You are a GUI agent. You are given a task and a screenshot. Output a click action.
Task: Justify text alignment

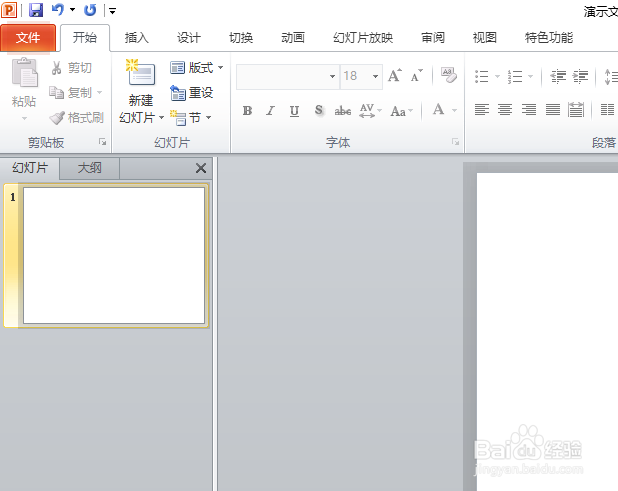click(x=553, y=110)
